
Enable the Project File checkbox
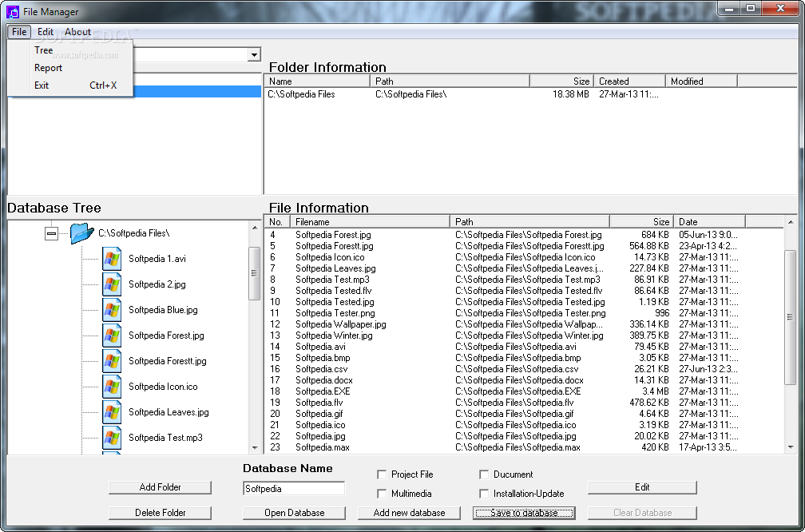382,474
